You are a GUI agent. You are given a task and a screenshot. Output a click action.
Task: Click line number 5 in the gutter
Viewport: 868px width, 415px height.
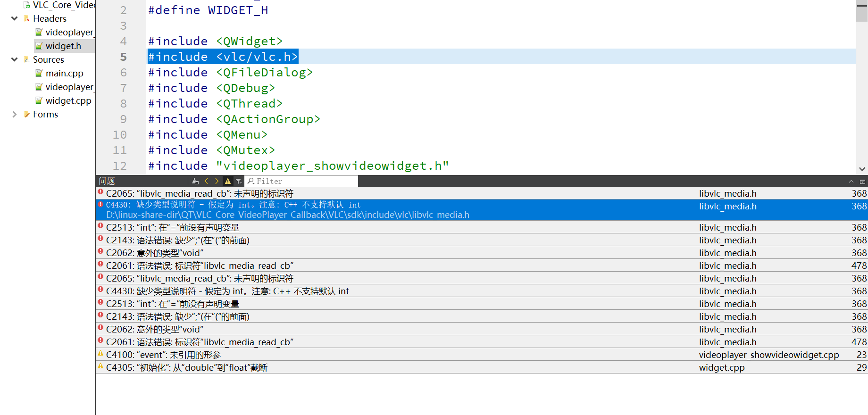click(x=124, y=57)
